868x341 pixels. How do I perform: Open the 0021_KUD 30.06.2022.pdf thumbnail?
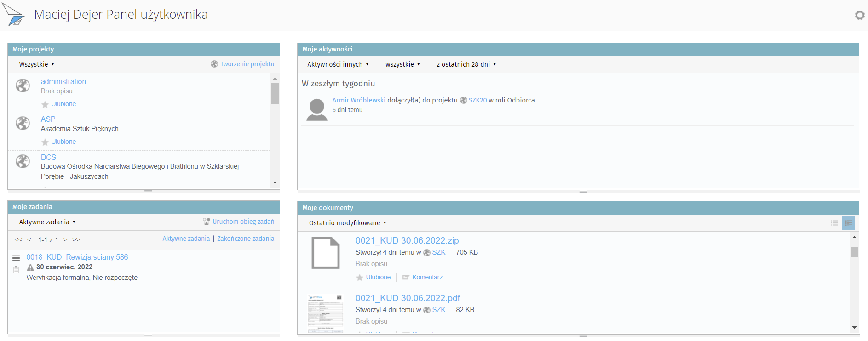(325, 313)
